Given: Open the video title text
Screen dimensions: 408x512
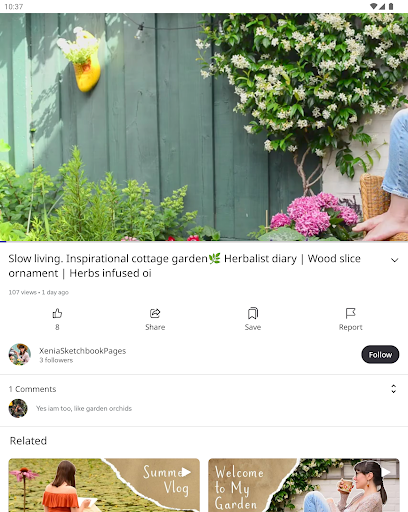Looking at the screenshot, I should pyautogui.click(x=184, y=266).
